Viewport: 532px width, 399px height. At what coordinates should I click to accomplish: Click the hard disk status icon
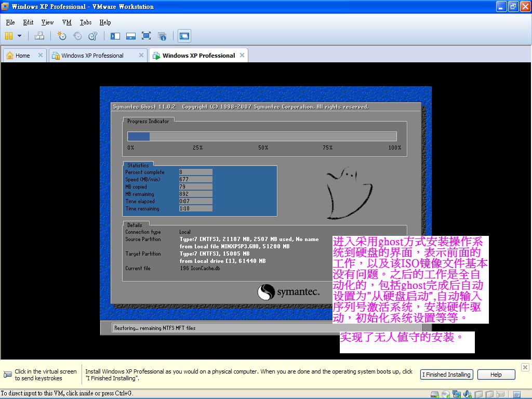pos(435,395)
